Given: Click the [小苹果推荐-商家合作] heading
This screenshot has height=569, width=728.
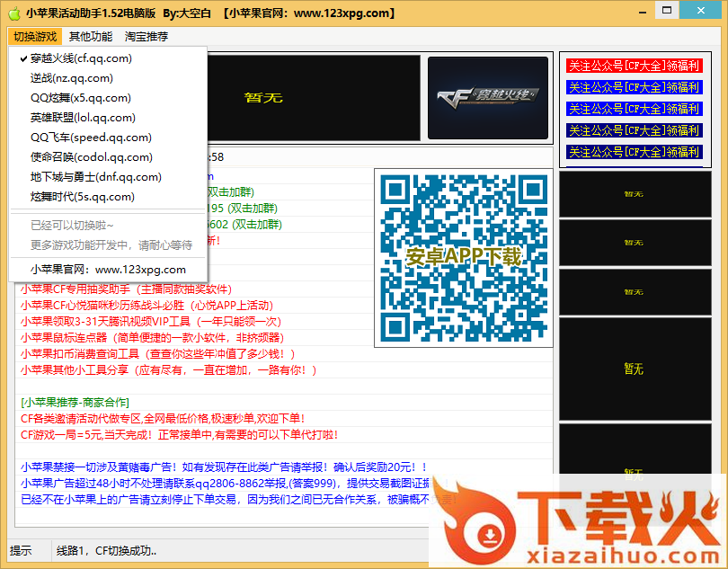Looking at the screenshot, I should 75,402.
